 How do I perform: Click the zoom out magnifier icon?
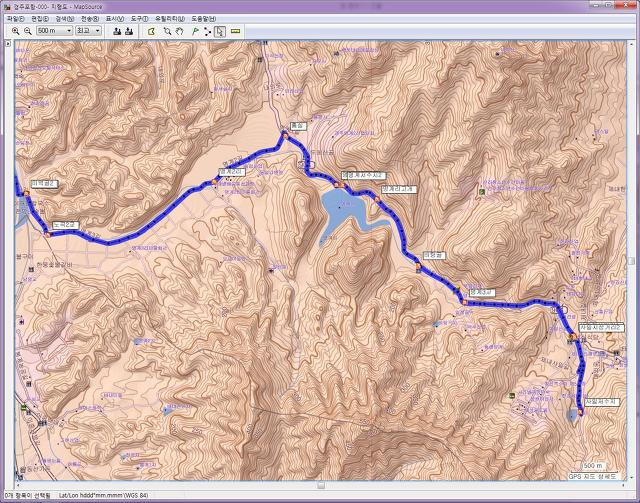28,31
